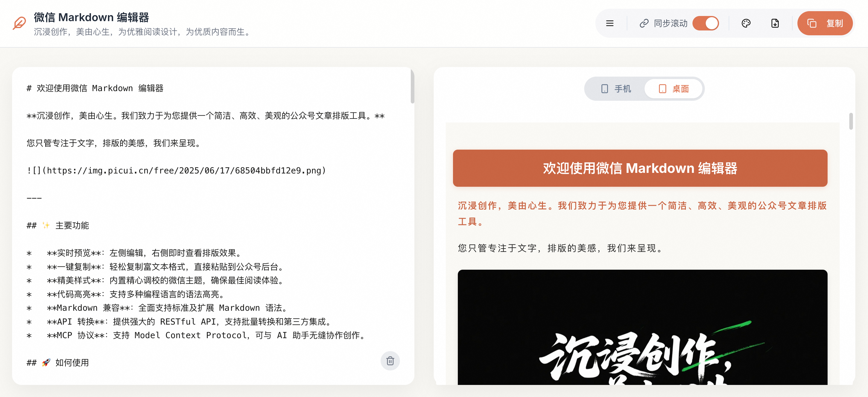Click the trash icon to clear editor
The height and width of the screenshot is (397, 868).
click(390, 360)
